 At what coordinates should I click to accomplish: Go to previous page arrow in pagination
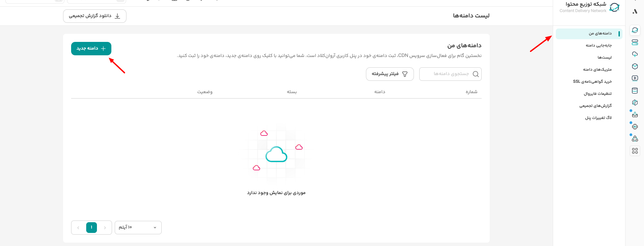pyautogui.click(x=105, y=228)
